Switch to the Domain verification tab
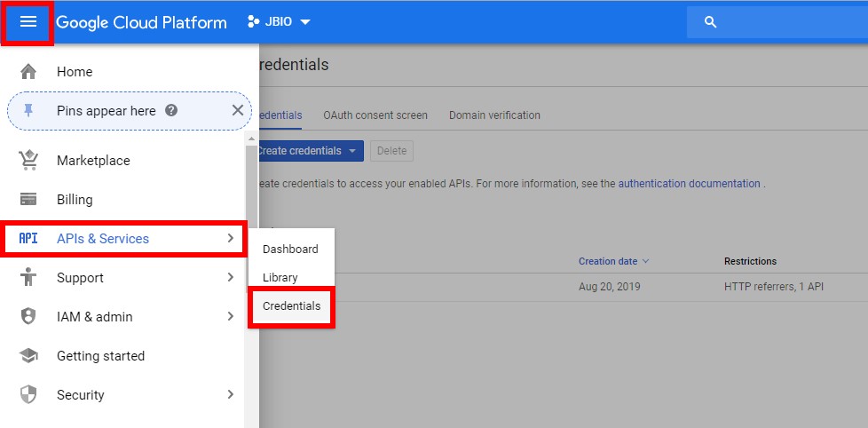 [x=494, y=115]
